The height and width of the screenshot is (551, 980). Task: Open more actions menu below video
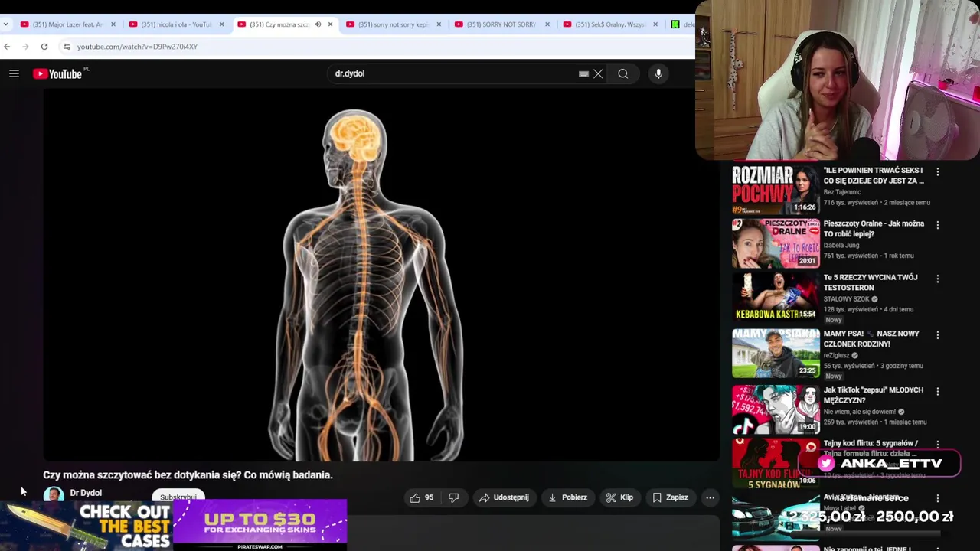710,497
